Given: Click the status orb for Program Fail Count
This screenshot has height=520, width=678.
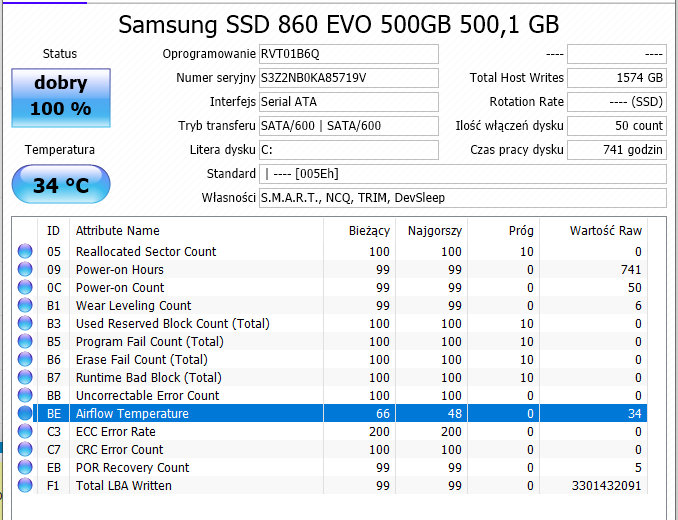Looking at the screenshot, I should [25, 342].
